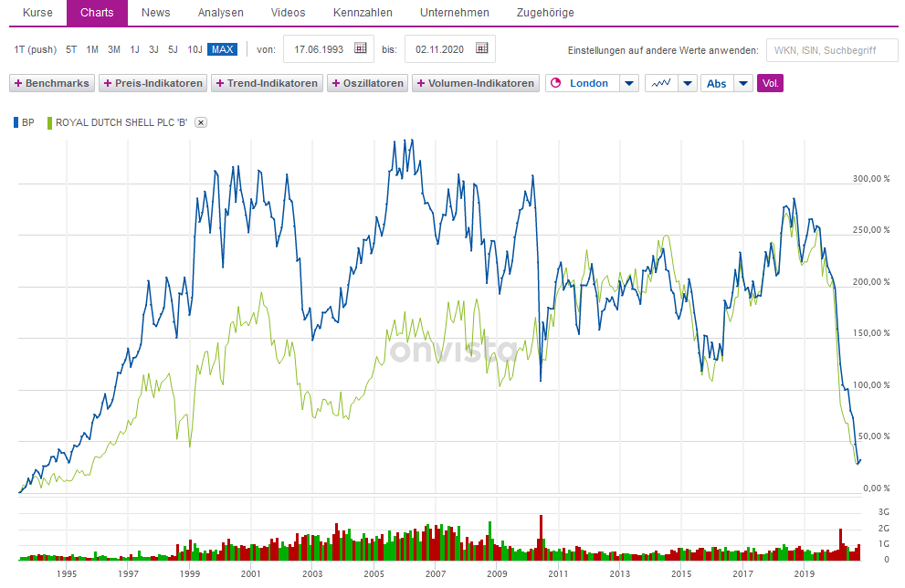The width and height of the screenshot is (905, 588).
Task: Open the calendar picker for end date
Action: (482, 48)
